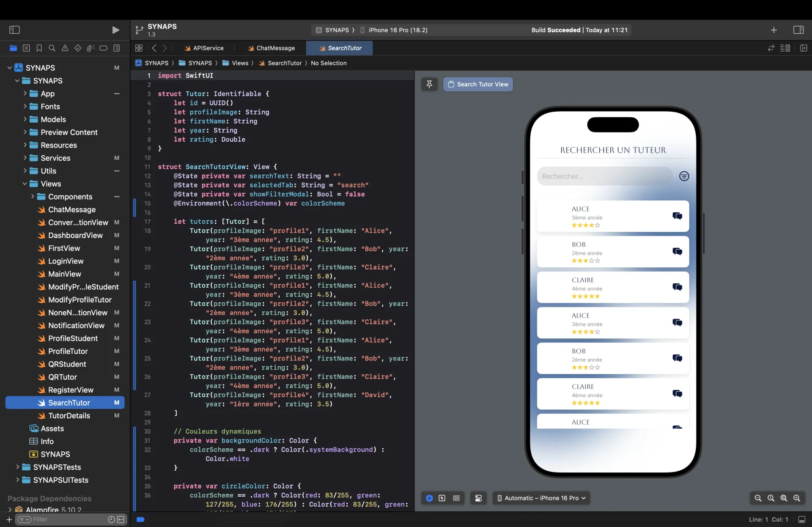Zoom preview to fit

pyautogui.click(x=784, y=498)
